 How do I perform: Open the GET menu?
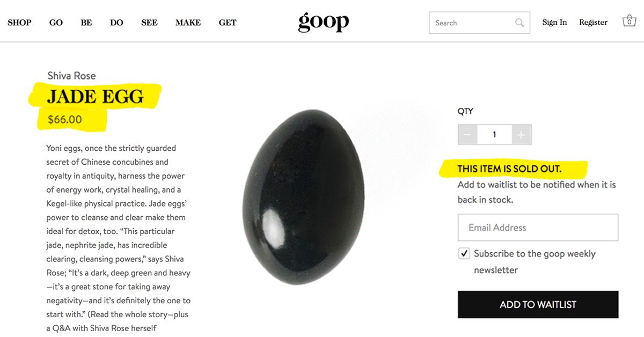pyautogui.click(x=228, y=23)
